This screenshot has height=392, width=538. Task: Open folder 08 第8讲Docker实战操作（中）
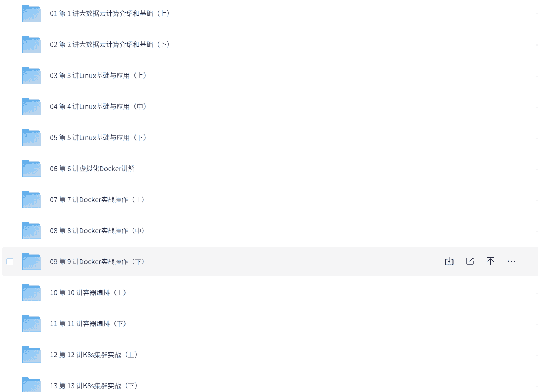(98, 231)
